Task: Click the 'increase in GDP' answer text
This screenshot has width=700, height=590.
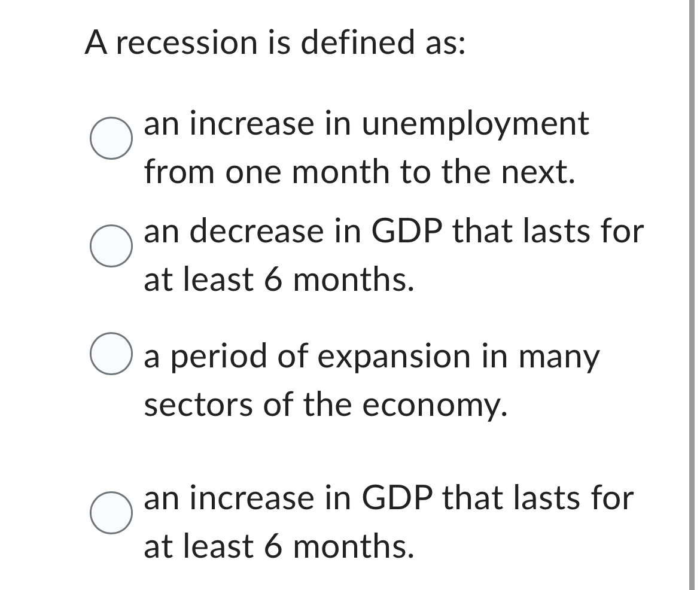Action: 388,498
